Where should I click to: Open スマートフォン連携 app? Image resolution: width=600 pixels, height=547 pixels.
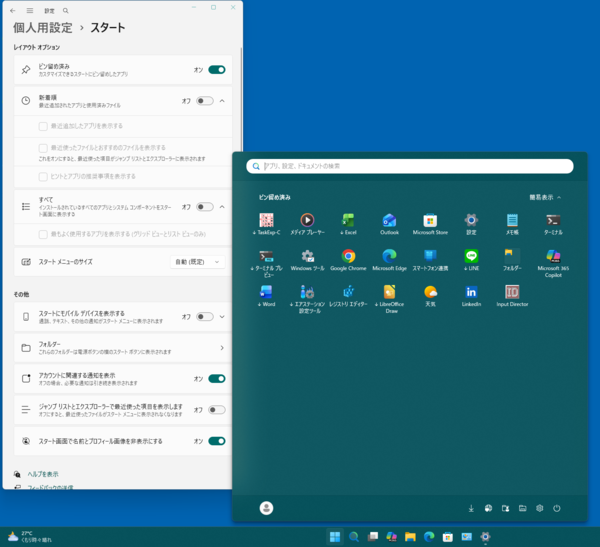[x=430, y=260]
